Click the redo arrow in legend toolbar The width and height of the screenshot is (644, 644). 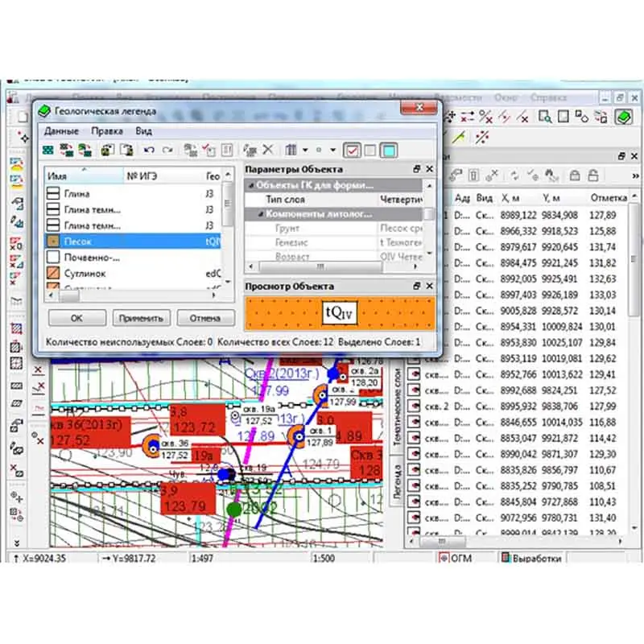point(167,151)
